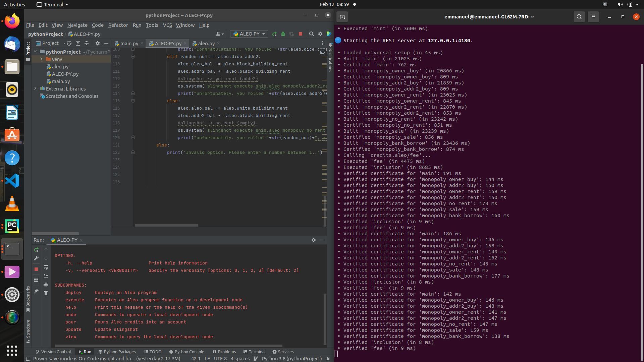This screenshot has width=644, height=362.
Task: Rerun the program from the Run panel
Action: (x=36, y=250)
